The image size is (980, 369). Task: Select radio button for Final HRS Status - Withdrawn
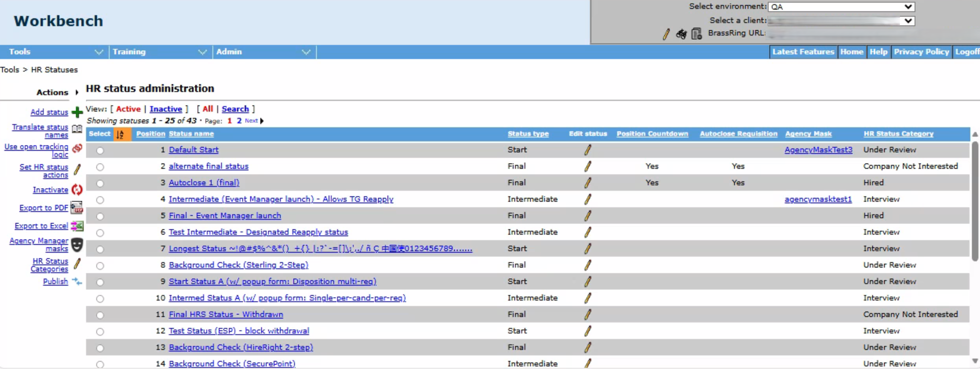pos(100,315)
